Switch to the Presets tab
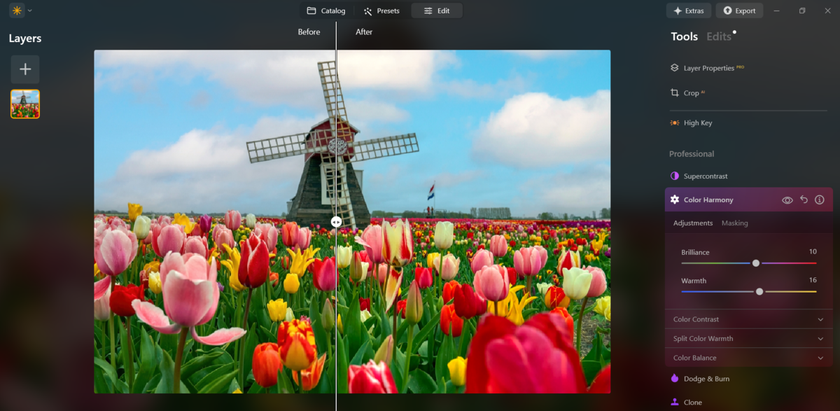This screenshot has height=411, width=840. click(381, 11)
